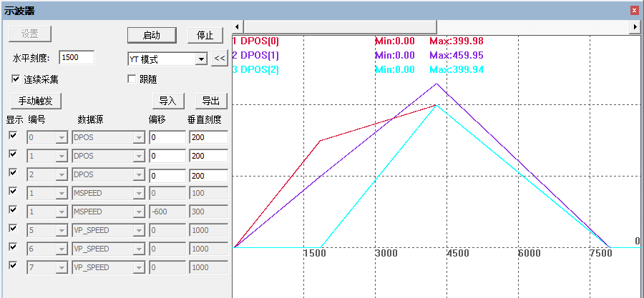Click the vertical scale field of channel 2 DPOS

[209, 175]
